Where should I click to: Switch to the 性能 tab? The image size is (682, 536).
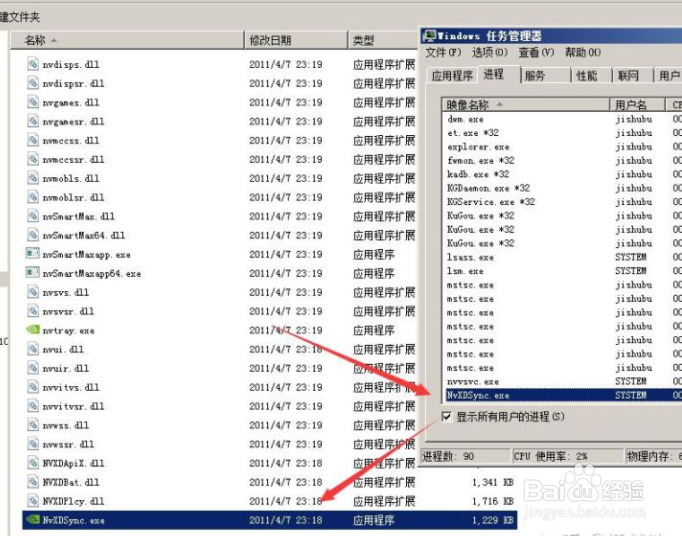coord(592,76)
